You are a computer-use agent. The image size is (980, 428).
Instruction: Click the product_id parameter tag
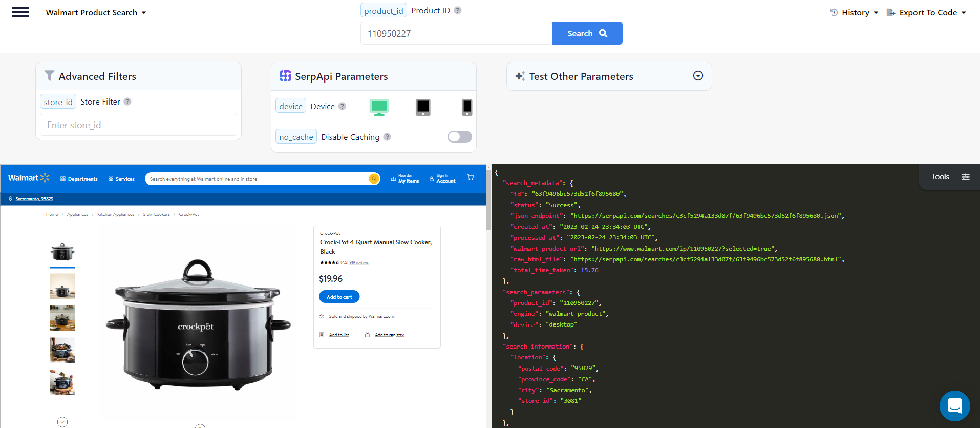point(384,11)
